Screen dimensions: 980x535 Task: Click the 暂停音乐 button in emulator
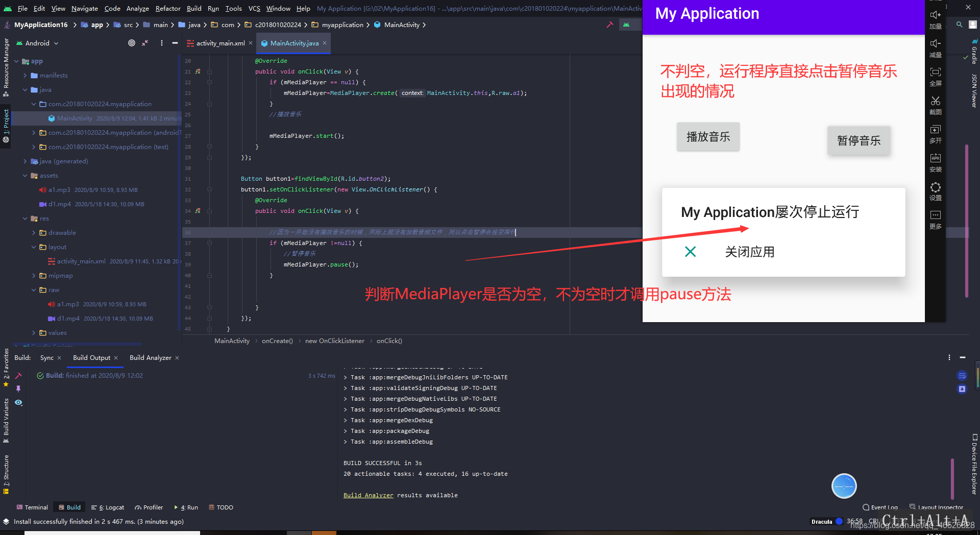pos(859,140)
